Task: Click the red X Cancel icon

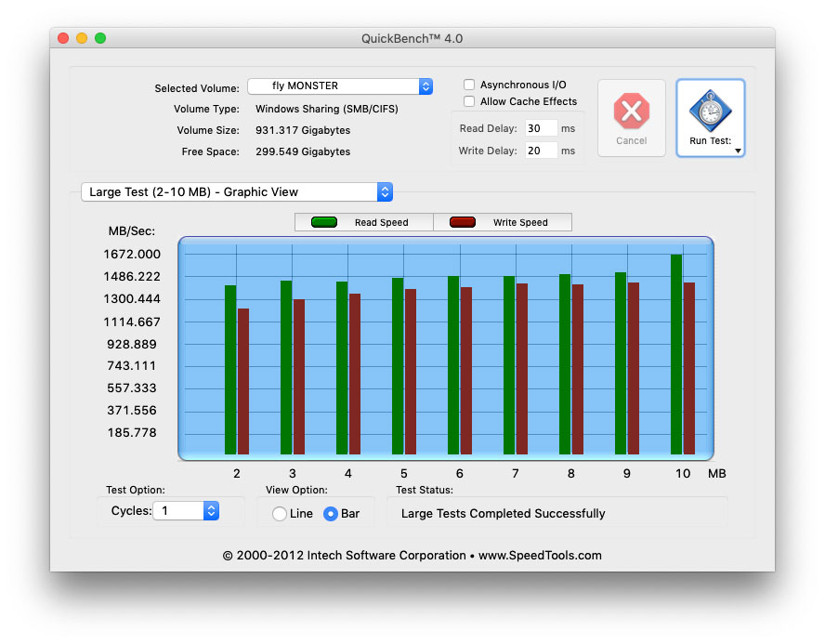Action: pos(631,112)
